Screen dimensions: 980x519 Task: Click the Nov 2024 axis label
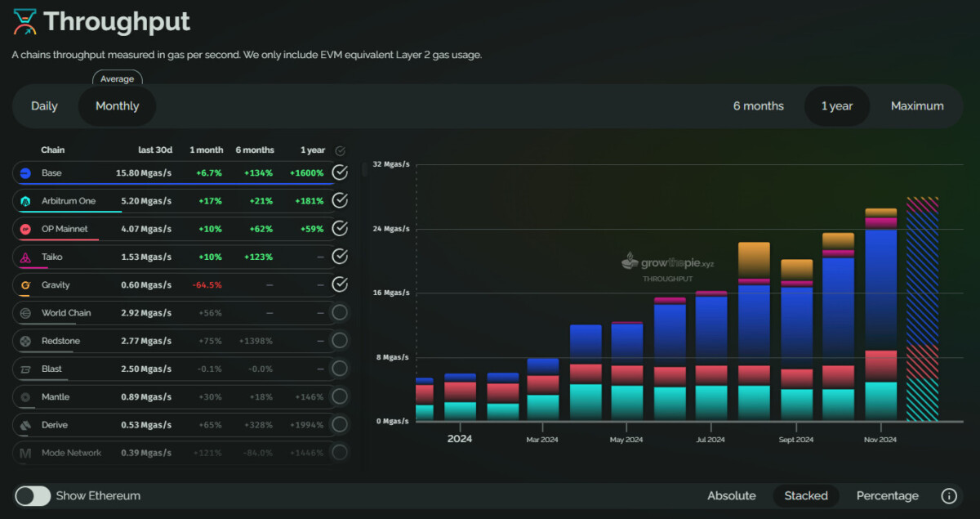point(880,440)
